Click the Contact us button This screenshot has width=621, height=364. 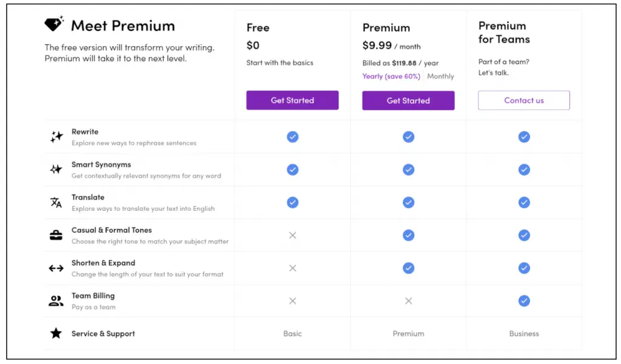point(524,101)
